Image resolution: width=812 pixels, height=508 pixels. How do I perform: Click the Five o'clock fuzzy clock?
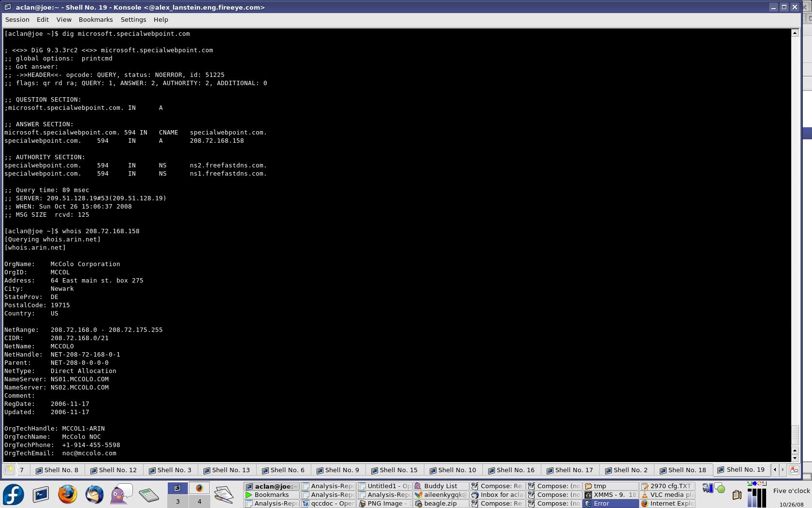click(x=791, y=491)
